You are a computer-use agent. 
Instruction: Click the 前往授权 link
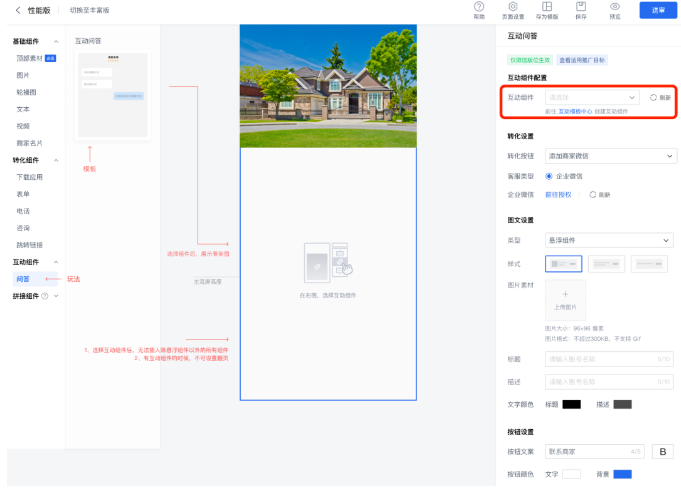559,194
